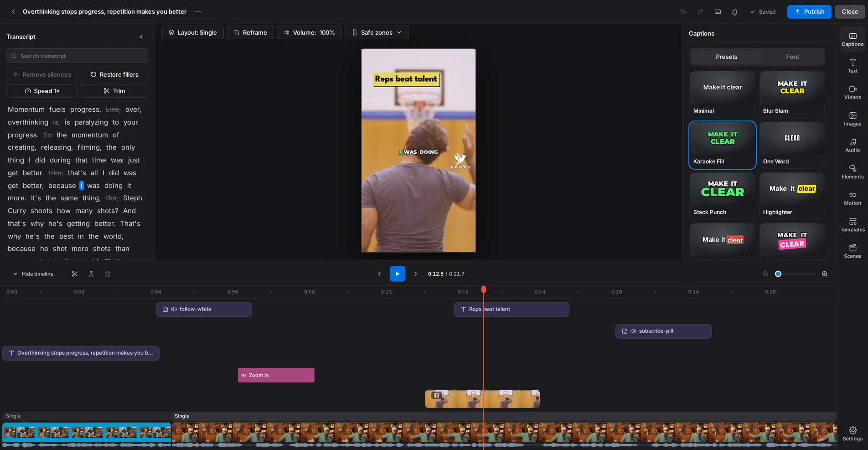This screenshot has height=450, width=868.
Task: Select the basketball b-roll clip on timeline
Action: 482,399
